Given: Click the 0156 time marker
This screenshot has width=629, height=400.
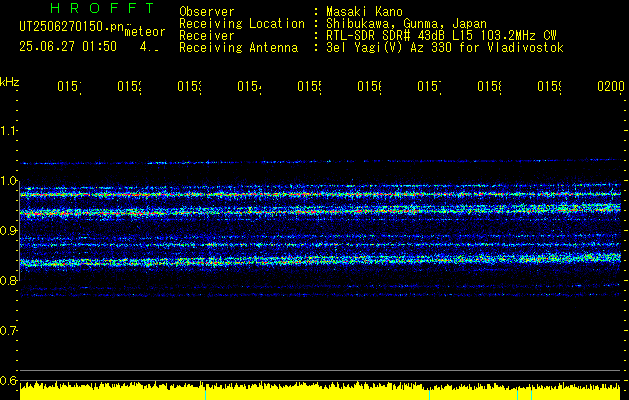Looking at the screenshot, I should pyautogui.click(x=370, y=86).
